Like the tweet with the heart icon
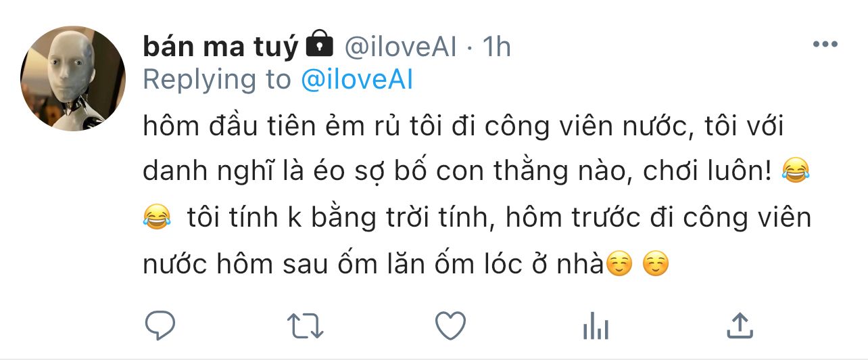868x360 pixels. click(x=450, y=326)
